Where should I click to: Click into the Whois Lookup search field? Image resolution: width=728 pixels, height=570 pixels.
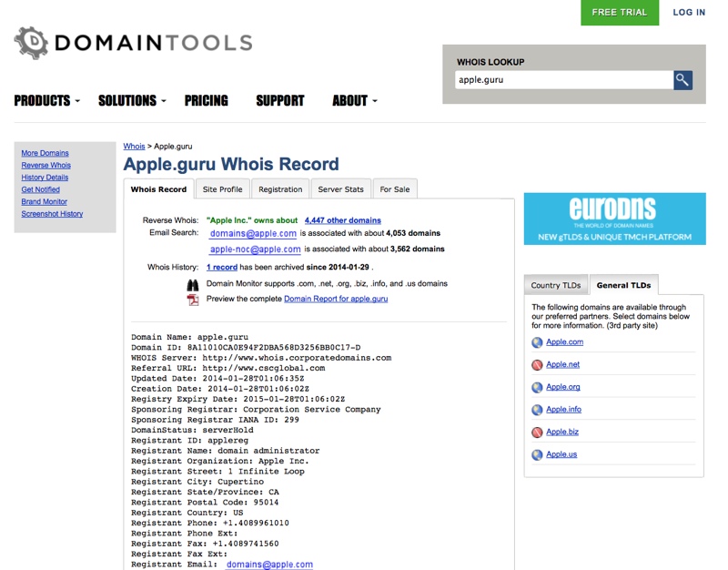pos(564,80)
